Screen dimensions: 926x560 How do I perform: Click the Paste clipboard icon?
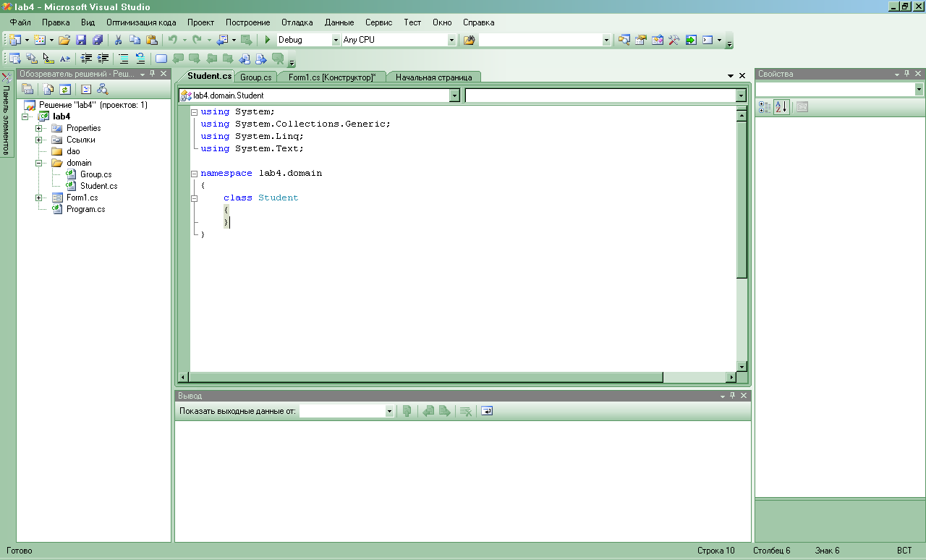(x=151, y=40)
